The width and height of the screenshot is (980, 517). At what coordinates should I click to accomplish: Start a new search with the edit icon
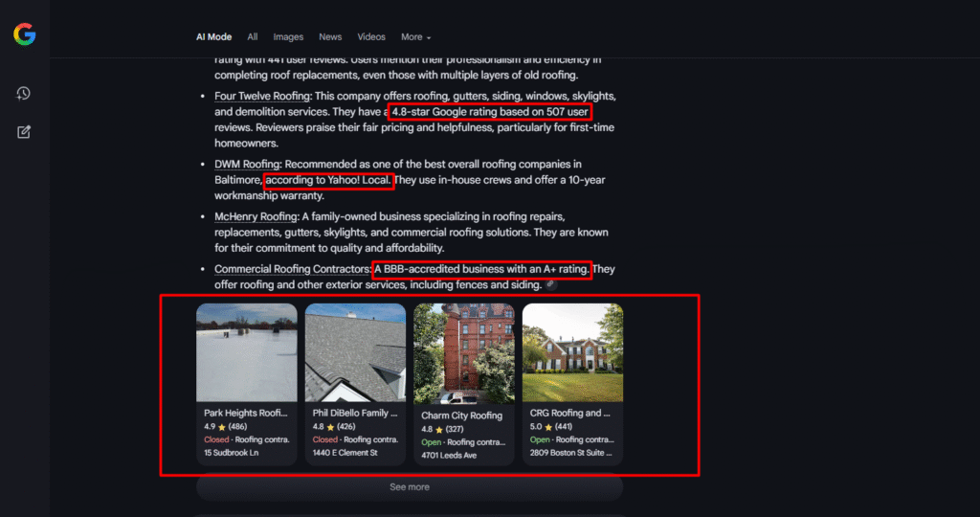[24, 132]
